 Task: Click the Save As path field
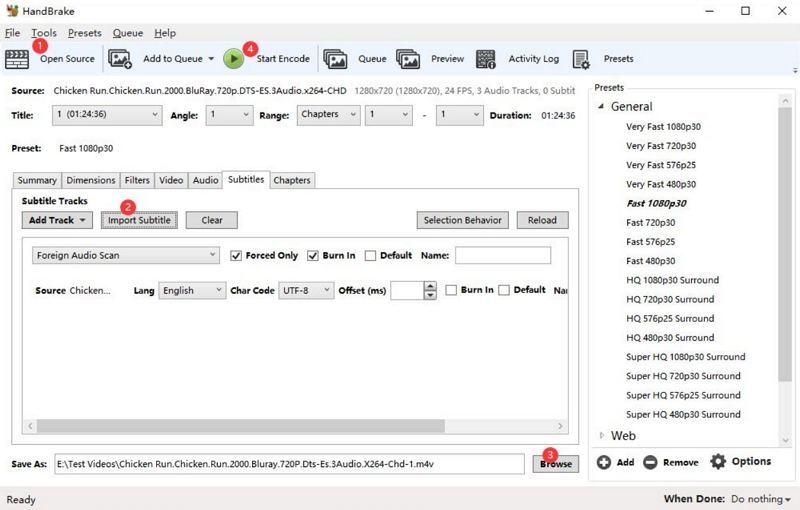point(289,464)
